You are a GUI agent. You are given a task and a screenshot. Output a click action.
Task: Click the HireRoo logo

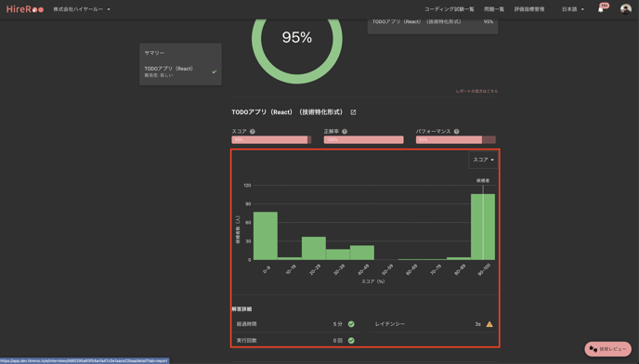coord(25,9)
